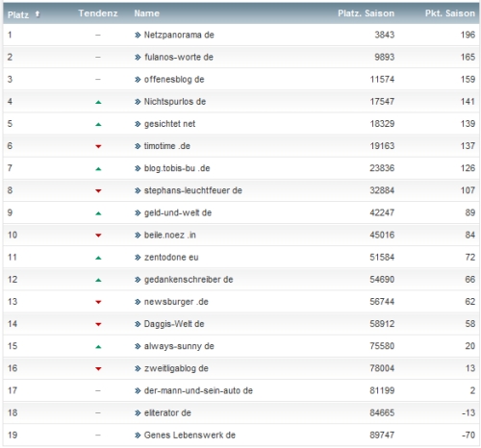The height and width of the screenshot is (448, 481).
Task: Select season points value 107
Action: pyautogui.click(x=468, y=190)
